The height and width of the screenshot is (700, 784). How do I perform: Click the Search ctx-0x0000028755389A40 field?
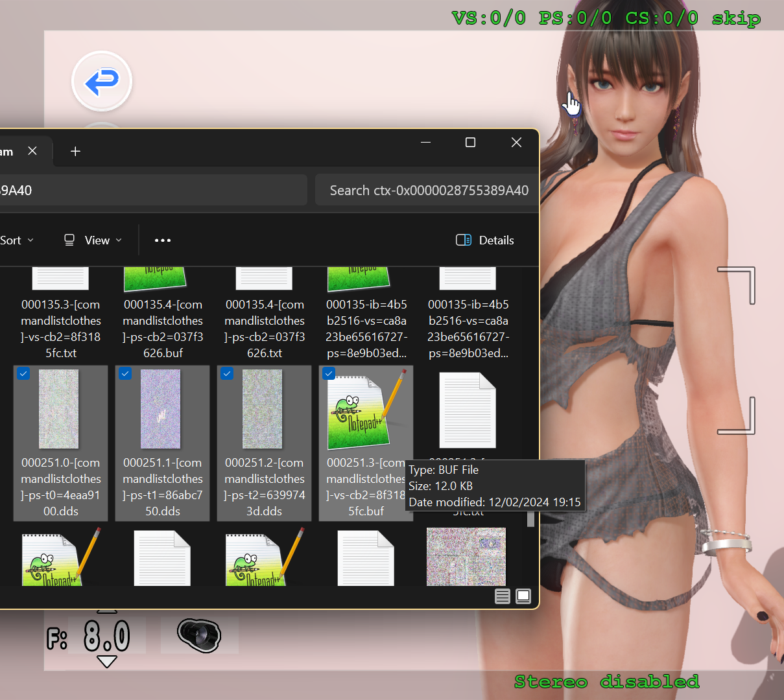tap(427, 190)
